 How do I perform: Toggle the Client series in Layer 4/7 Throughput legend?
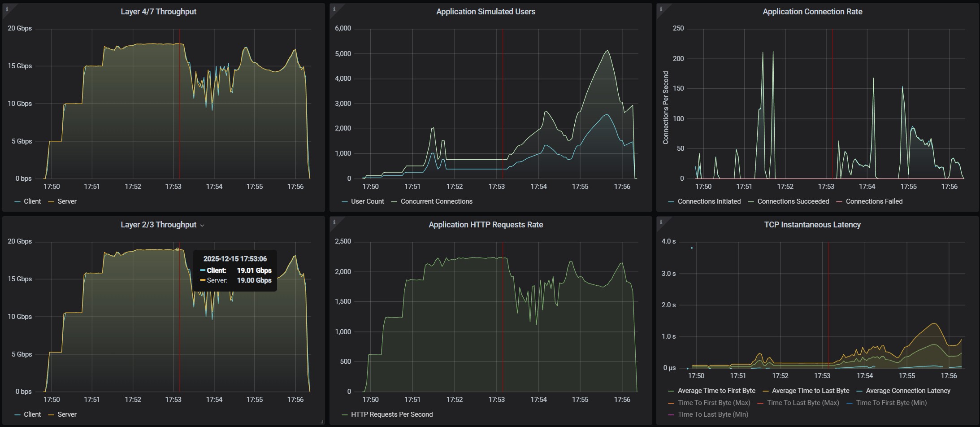click(32, 201)
